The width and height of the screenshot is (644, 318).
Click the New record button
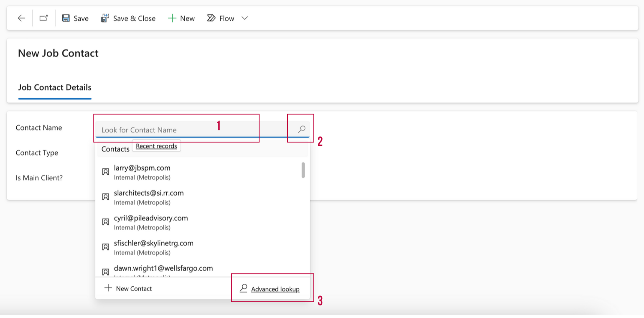181,18
